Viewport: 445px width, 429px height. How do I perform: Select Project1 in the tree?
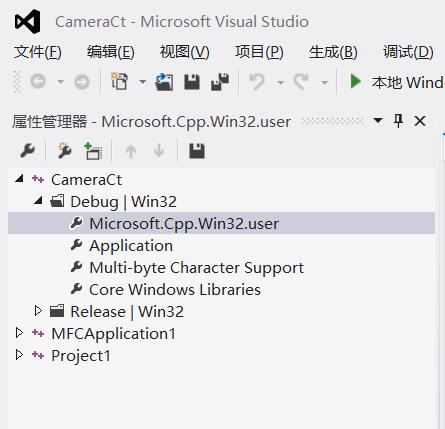[81, 356]
